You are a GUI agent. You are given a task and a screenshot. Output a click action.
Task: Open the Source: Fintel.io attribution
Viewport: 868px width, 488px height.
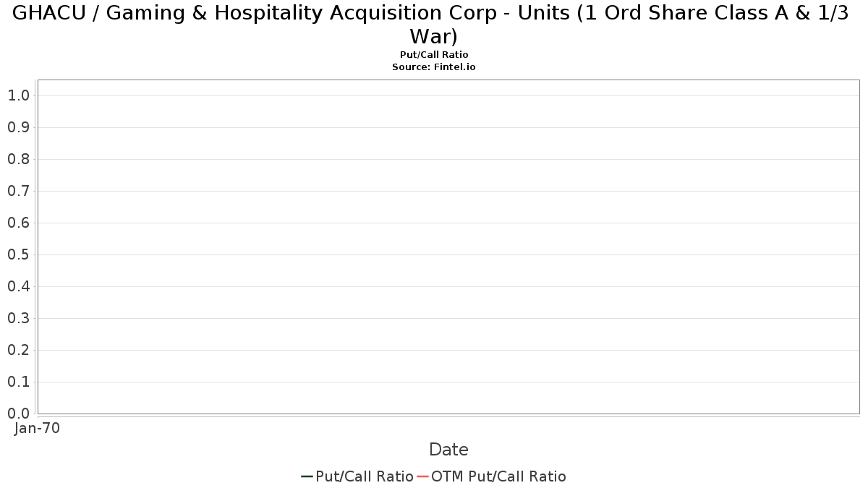click(x=434, y=67)
